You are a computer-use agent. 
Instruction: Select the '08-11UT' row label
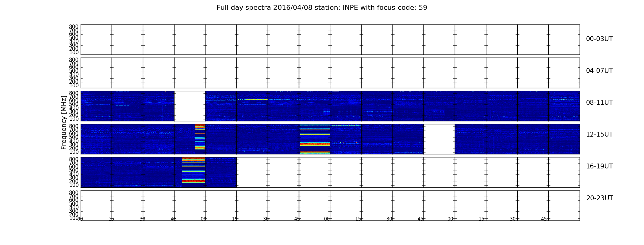(x=599, y=103)
